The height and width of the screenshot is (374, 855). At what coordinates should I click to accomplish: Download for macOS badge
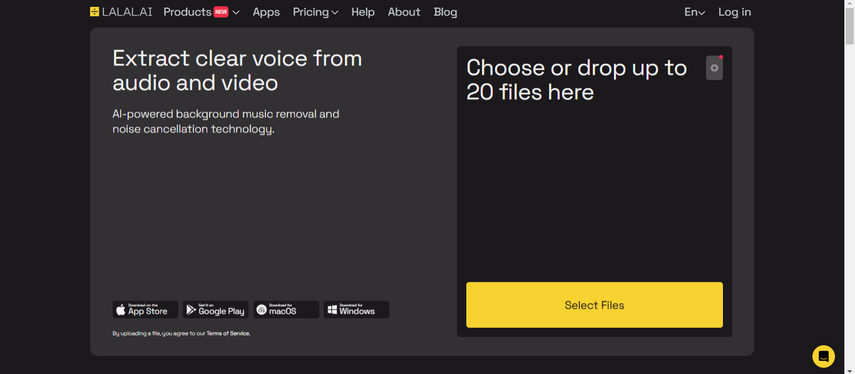click(x=286, y=310)
